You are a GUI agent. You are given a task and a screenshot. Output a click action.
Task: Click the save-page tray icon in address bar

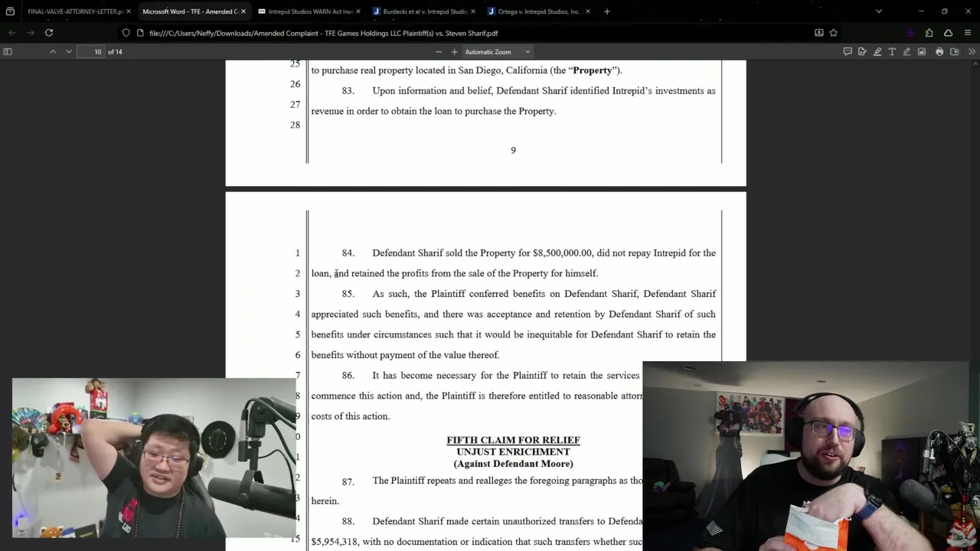(819, 33)
